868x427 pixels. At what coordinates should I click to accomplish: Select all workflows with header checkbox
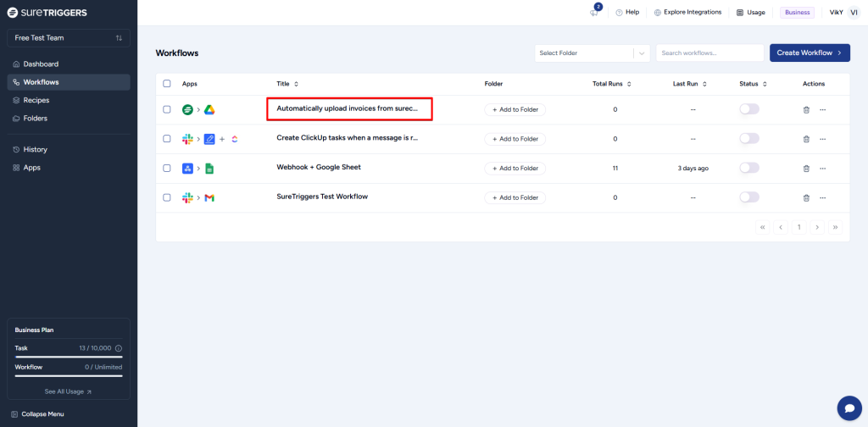[x=167, y=84]
